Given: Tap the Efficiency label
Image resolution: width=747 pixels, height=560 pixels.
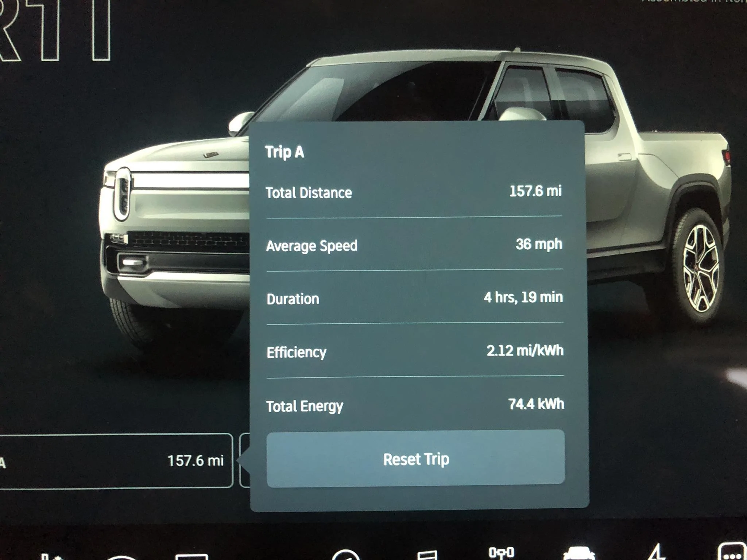Looking at the screenshot, I should 297,353.
